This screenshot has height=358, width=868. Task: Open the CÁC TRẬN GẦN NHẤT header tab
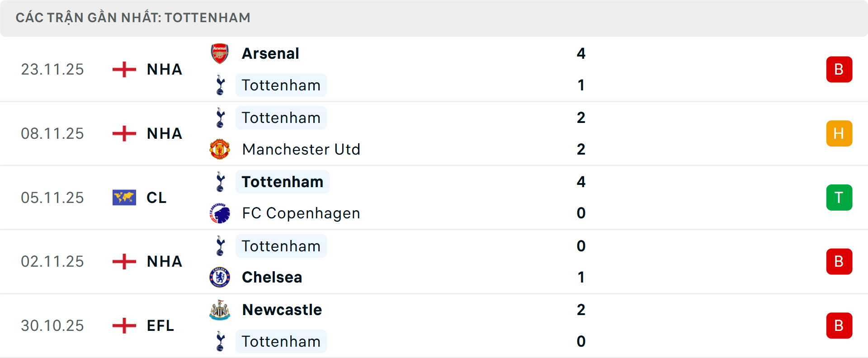(133, 18)
